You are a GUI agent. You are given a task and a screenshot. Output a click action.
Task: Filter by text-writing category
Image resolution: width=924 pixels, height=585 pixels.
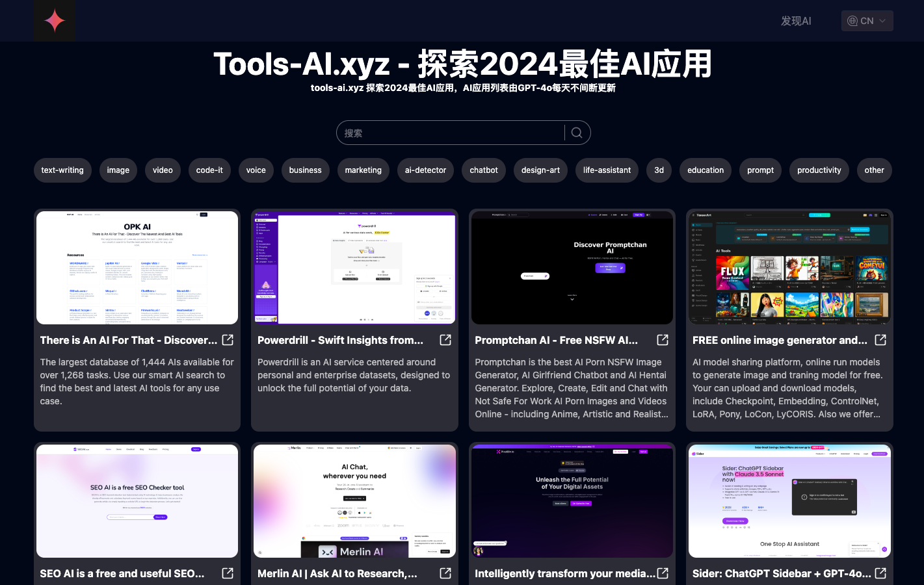pos(62,170)
